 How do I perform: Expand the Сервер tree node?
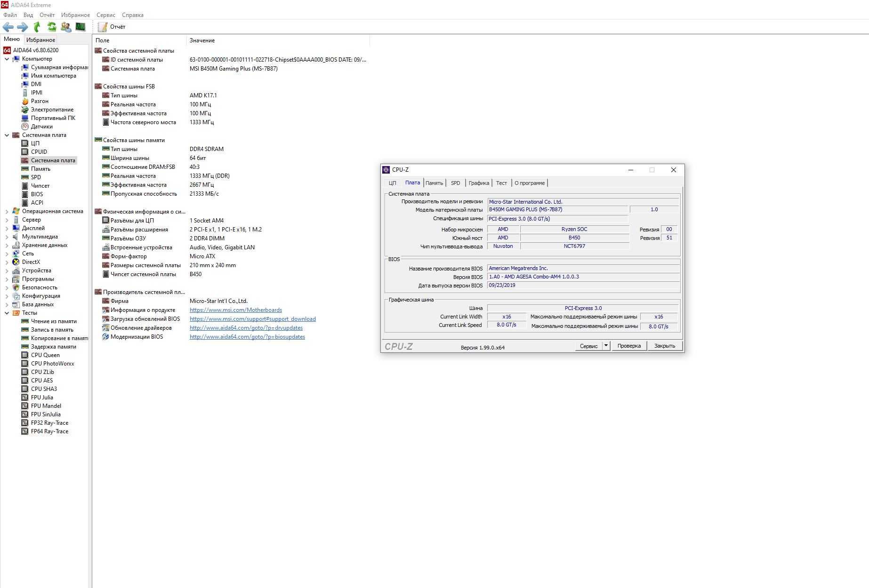coord(7,220)
